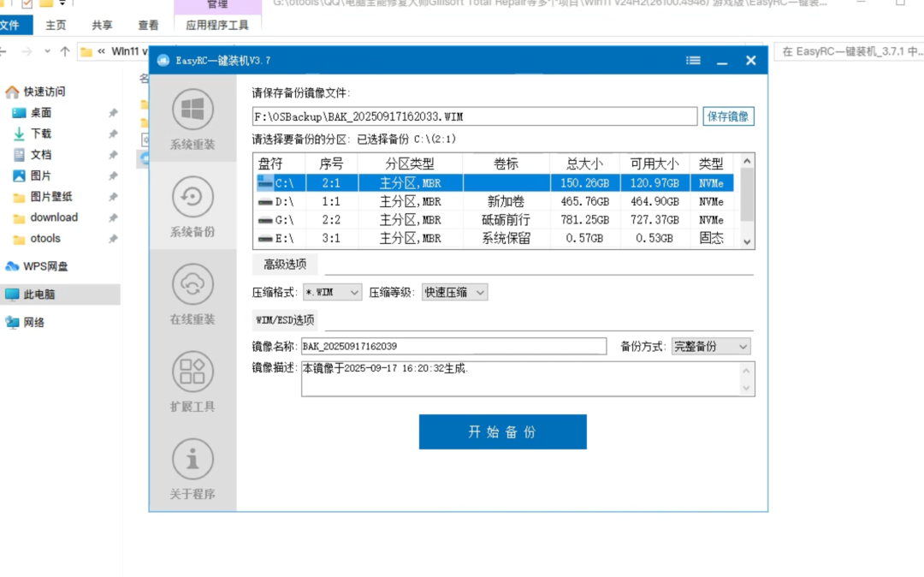Click the 保存镜像 save image button
Viewport: 924px width, 577px height.
click(x=728, y=116)
